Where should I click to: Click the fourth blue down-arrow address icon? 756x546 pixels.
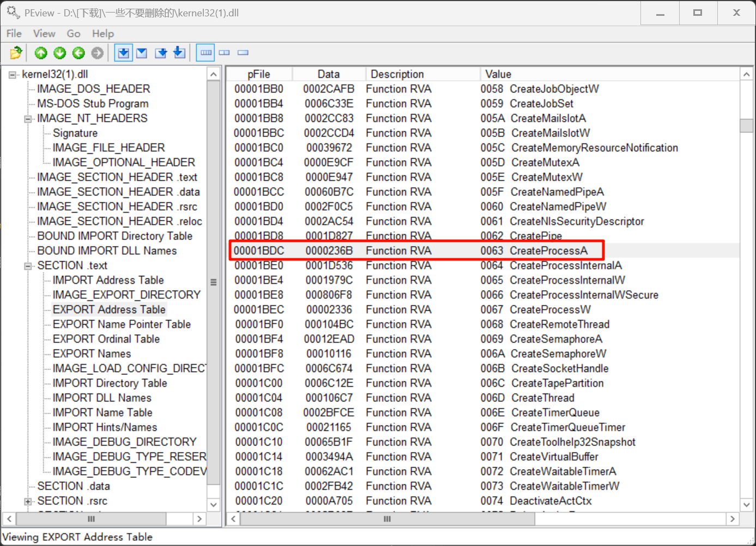(179, 53)
